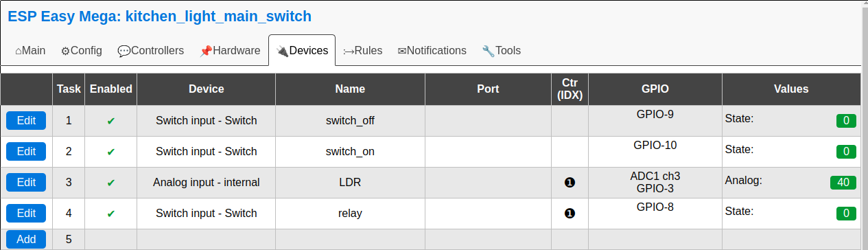Go to Rules tab with arrow icon

(363, 50)
